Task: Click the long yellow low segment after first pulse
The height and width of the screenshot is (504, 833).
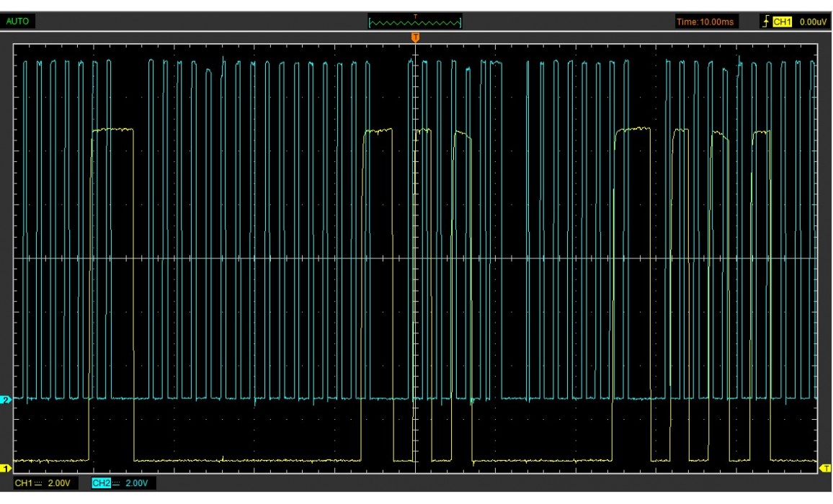Action: [x=247, y=459]
